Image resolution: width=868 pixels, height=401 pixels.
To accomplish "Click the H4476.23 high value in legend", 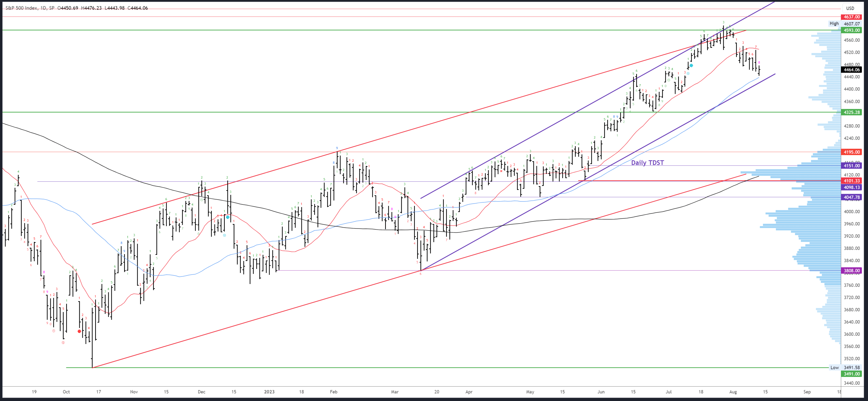I will [x=91, y=8].
